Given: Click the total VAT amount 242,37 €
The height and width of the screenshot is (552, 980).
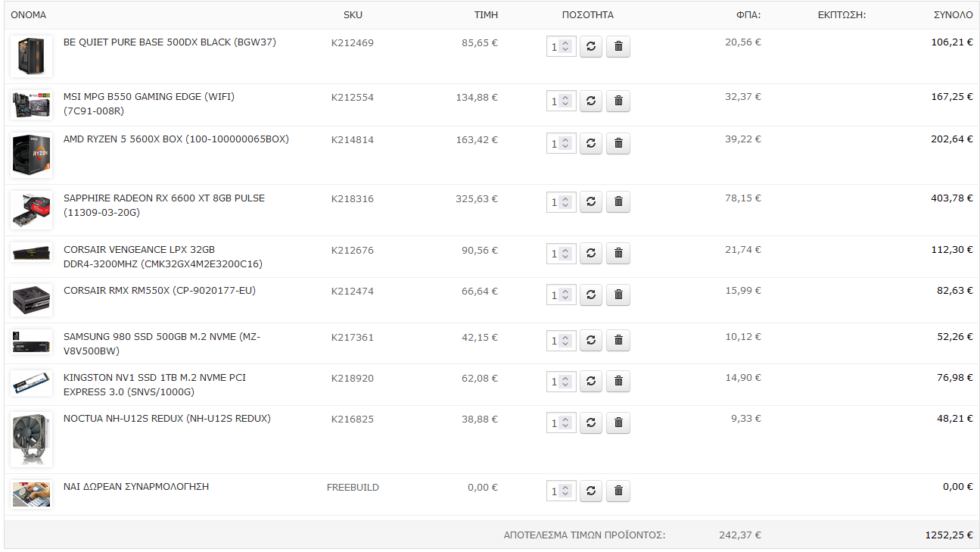Looking at the screenshot, I should pos(740,535).
